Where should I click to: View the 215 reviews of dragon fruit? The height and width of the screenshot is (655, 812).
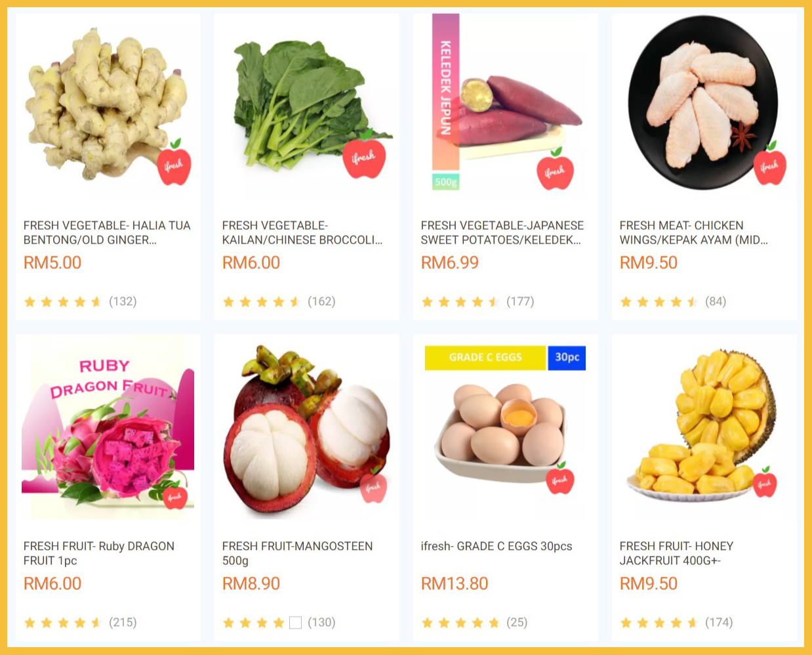(x=123, y=622)
